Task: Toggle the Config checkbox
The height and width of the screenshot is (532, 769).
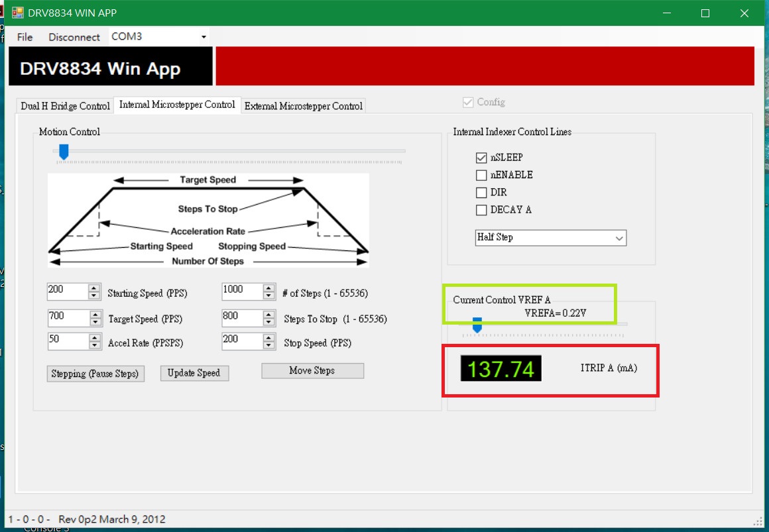Action: coord(468,102)
